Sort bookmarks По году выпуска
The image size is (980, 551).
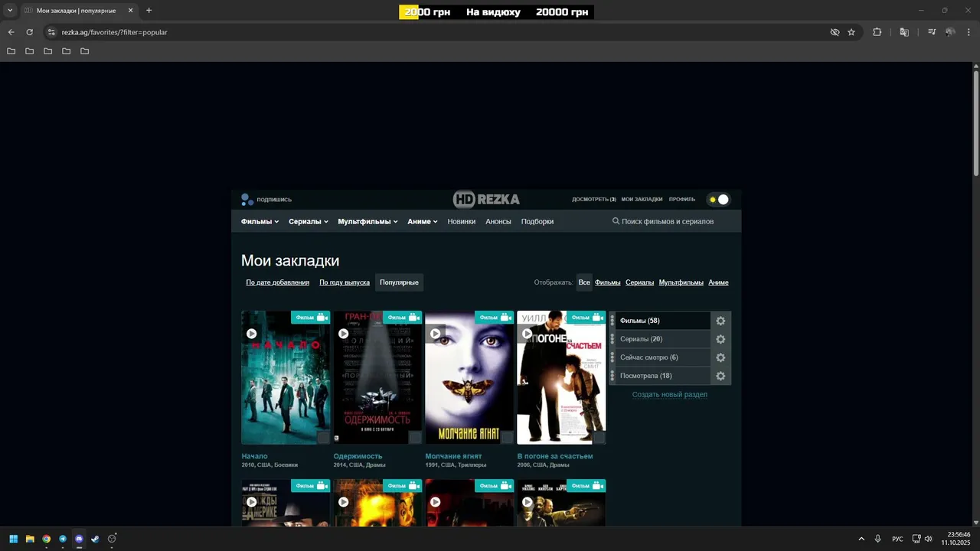pyautogui.click(x=345, y=282)
